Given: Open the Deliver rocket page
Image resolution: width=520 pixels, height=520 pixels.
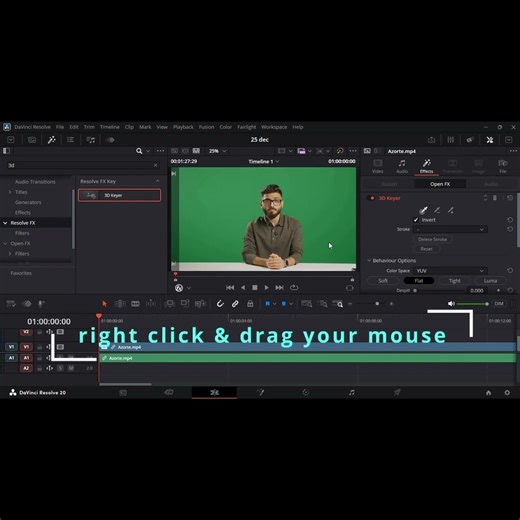Looking at the screenshot, I should (397, 392).
